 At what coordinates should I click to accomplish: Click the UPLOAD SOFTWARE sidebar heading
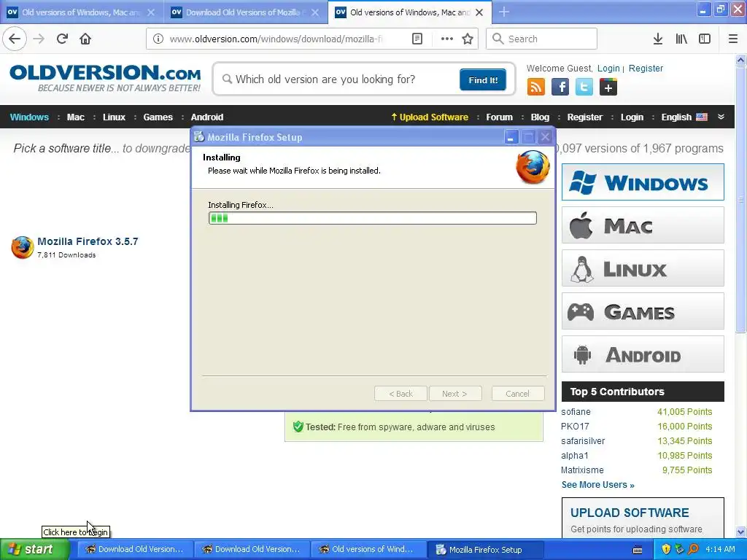tap(630, 513)
